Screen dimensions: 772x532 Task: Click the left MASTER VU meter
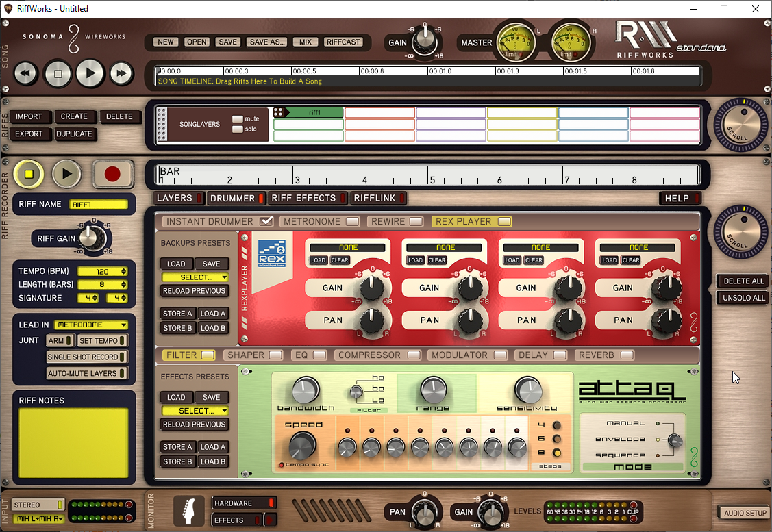(516, 43)
